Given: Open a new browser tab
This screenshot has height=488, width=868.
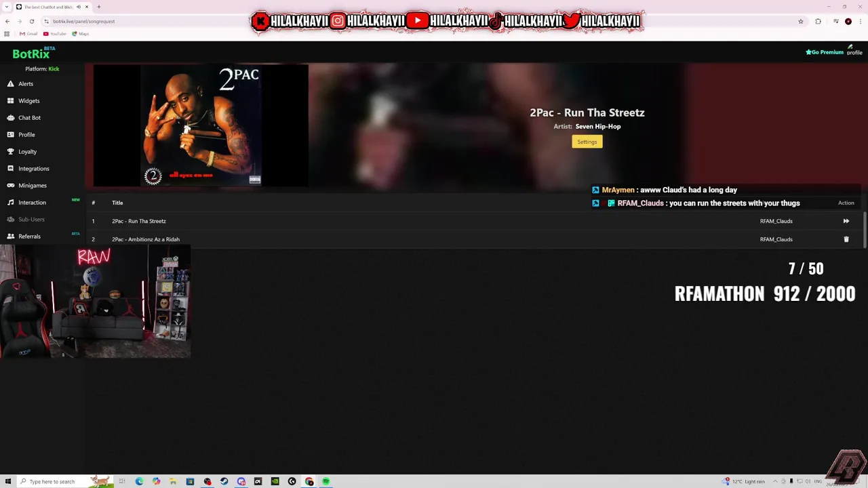Looking at the screenshot, I should click(99, 7).
